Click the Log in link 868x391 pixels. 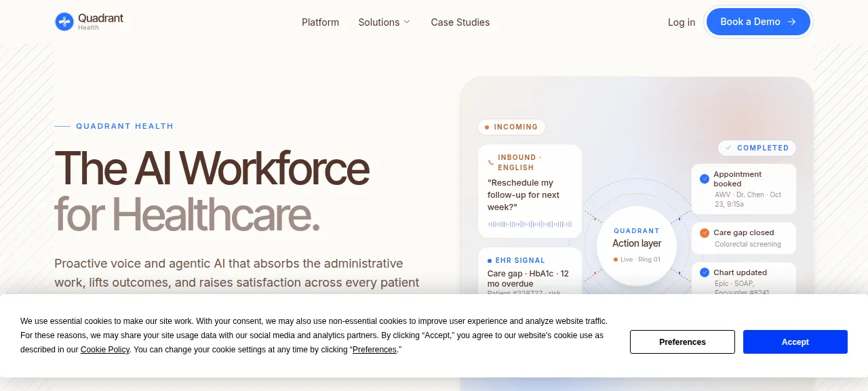[682, 22]
